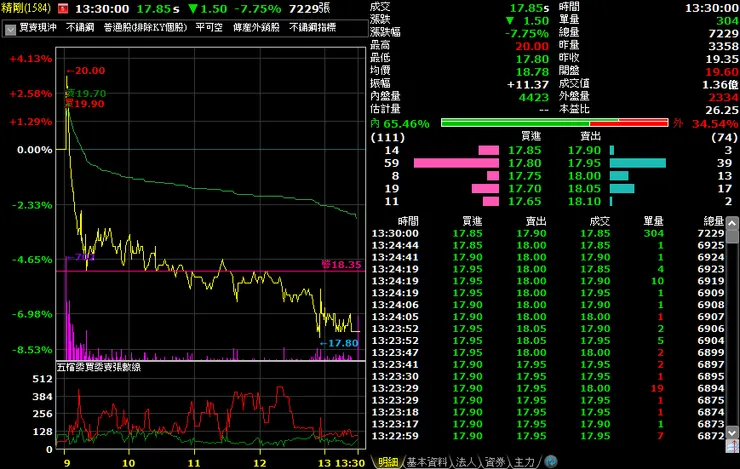Click the ask price 18.00 in the order book
This screenshot has width=740, height=469.
pyautogui.click(x=584, y=176)
